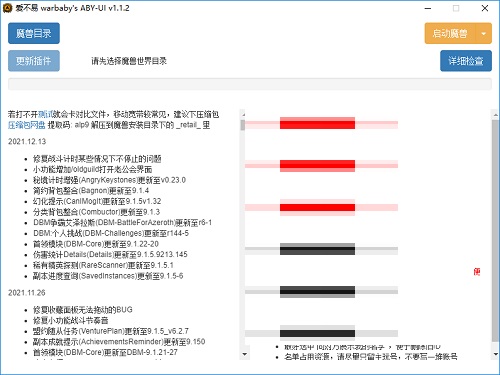Click the ABY-UI app icon in title bar
The width and height of the screenshot is (500, 375).
click(x=7, y=8)
